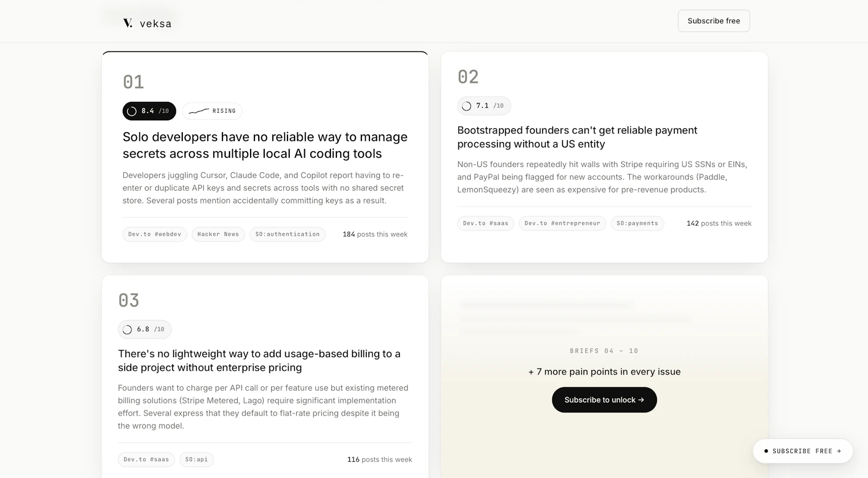Screen dimensions: 868x478
Task: Select the 7.1 /10 score badge
Action: [484, 106]
